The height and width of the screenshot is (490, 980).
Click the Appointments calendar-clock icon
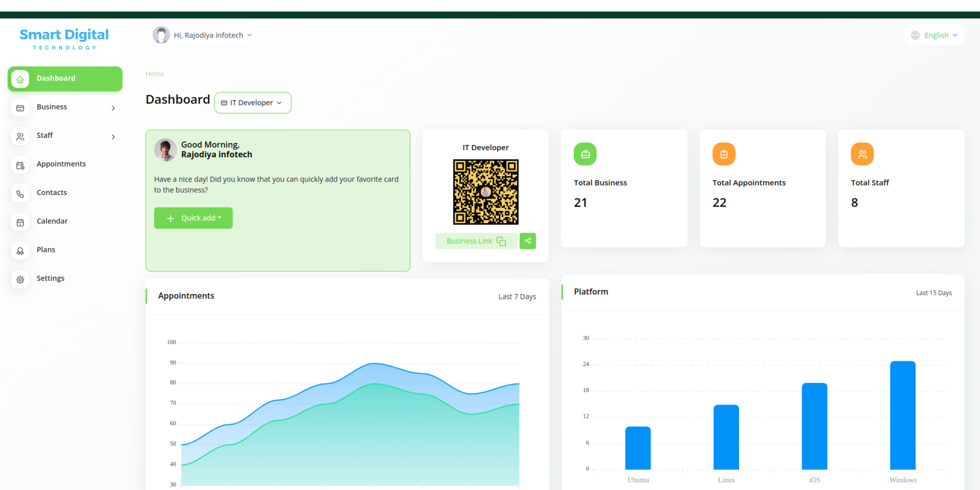[x=20, y=165]
